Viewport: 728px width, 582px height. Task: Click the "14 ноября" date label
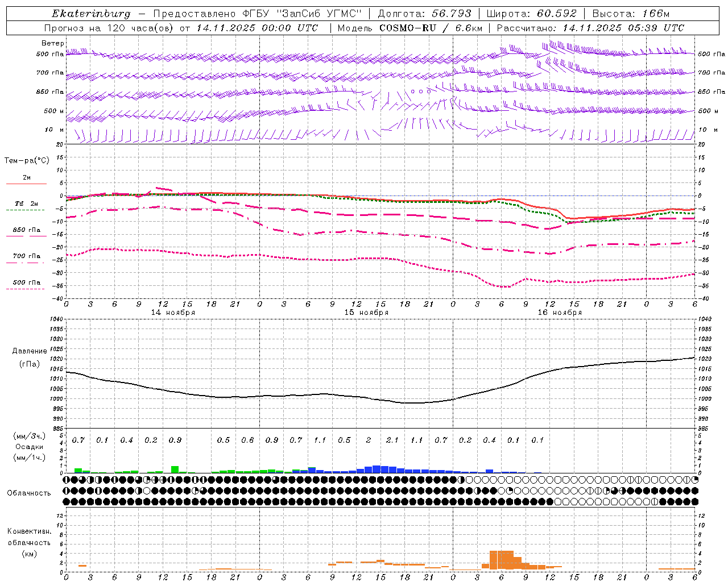point(173,313)
